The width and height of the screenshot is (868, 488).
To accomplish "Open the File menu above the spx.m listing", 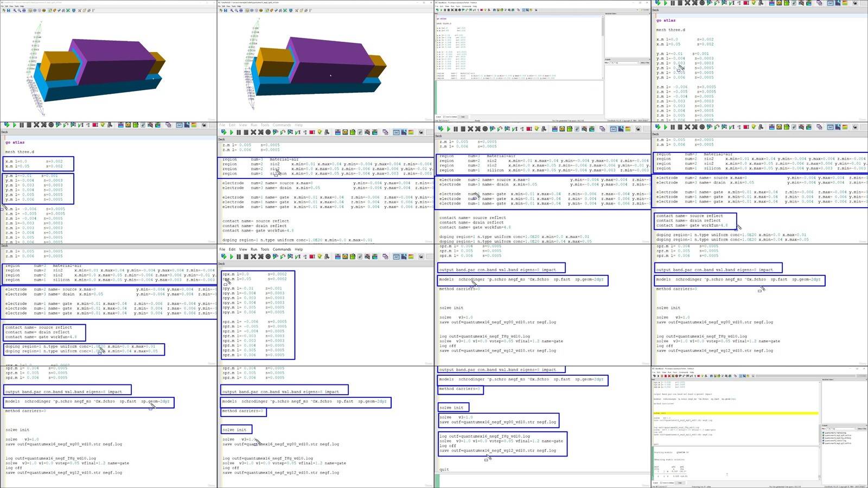I will coord(222,249).
